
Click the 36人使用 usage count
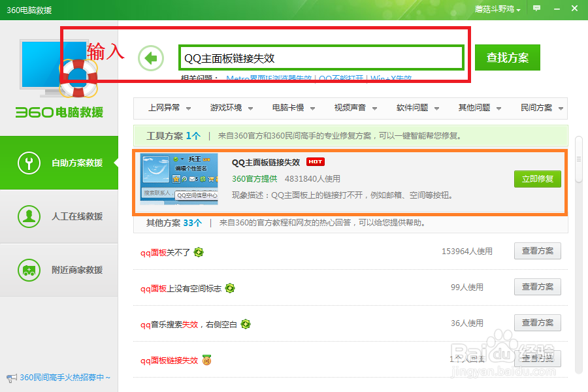(x=467, y=323)
